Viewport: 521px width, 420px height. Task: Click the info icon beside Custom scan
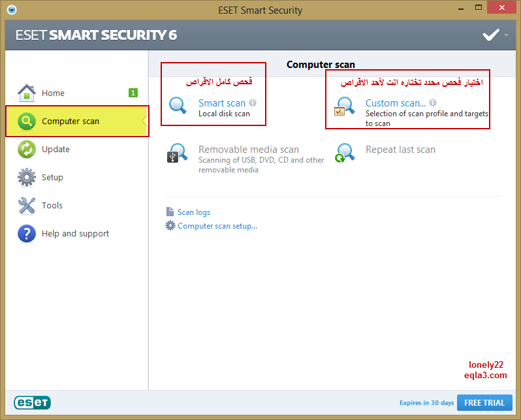(x=433, y=103)
